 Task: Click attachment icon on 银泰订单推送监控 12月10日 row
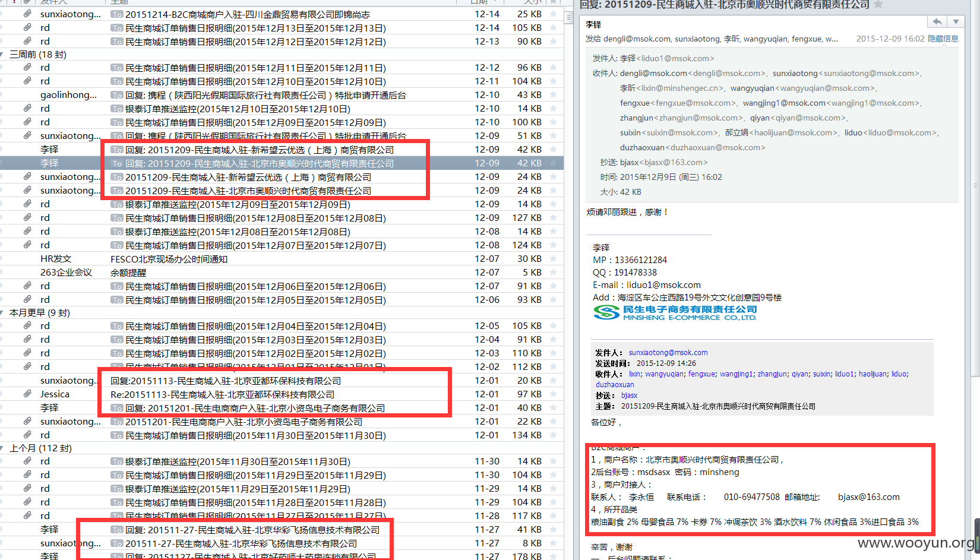(x=27, y=108)
